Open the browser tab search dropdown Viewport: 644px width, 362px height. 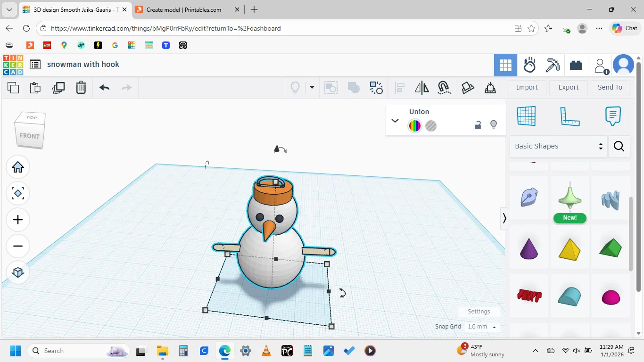pyautogui.click(x=9, y=9)
